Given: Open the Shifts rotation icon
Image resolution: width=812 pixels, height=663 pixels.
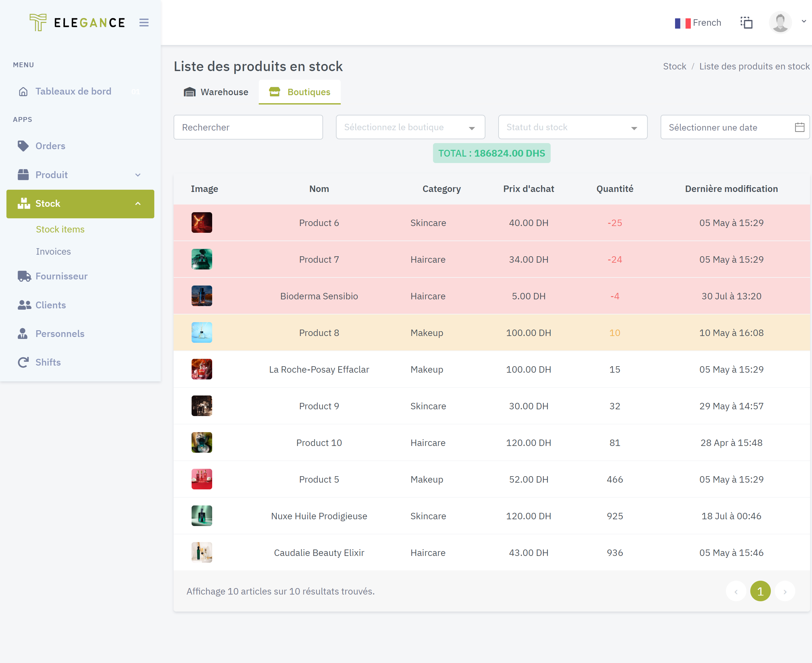Looking at the screenshot, I should [23, 362].
